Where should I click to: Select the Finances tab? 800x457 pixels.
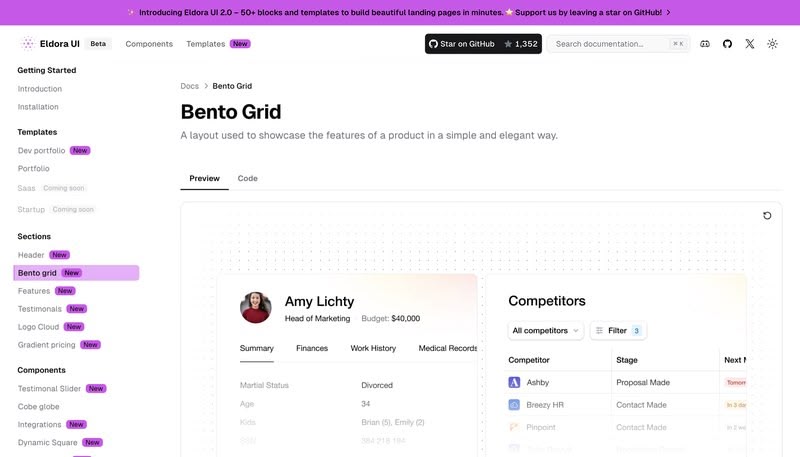[x=312, y=348]
